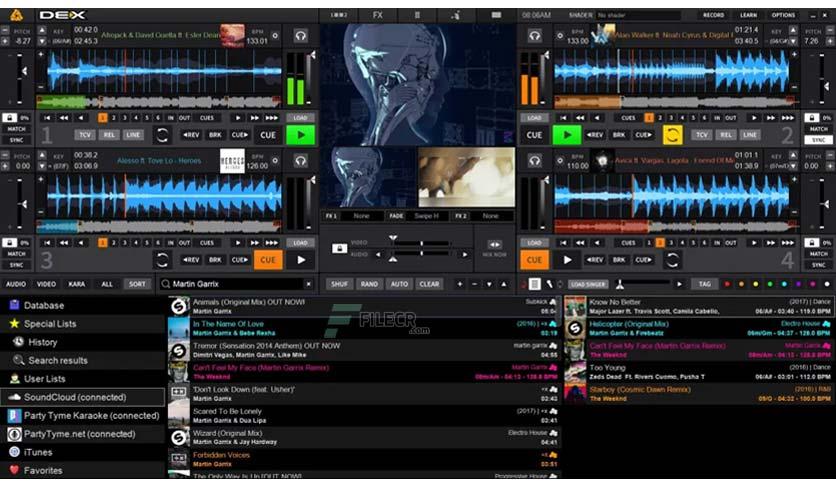Toggle headphone cue on deck 3
Image resolution: width=836 pixels, height=484 pixels.
pyautogui.click(x=301, y=160)
